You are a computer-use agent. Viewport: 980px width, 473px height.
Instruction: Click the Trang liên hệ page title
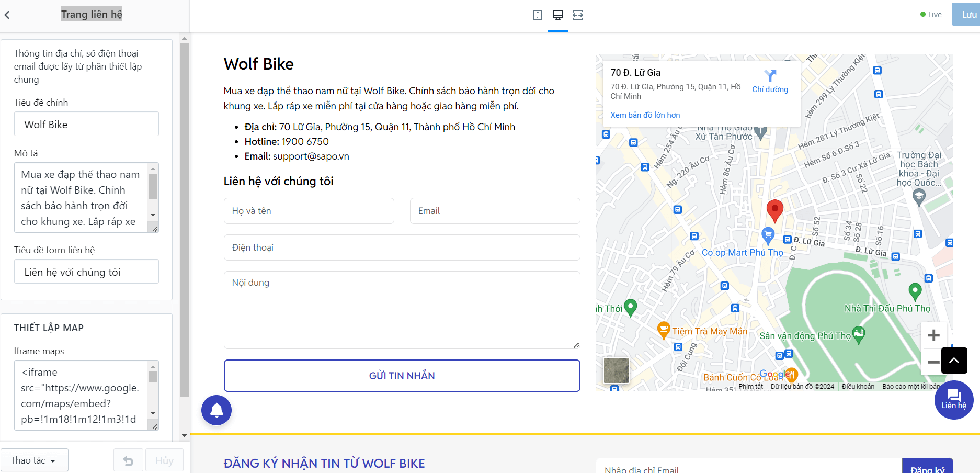(x=92, y=14)
